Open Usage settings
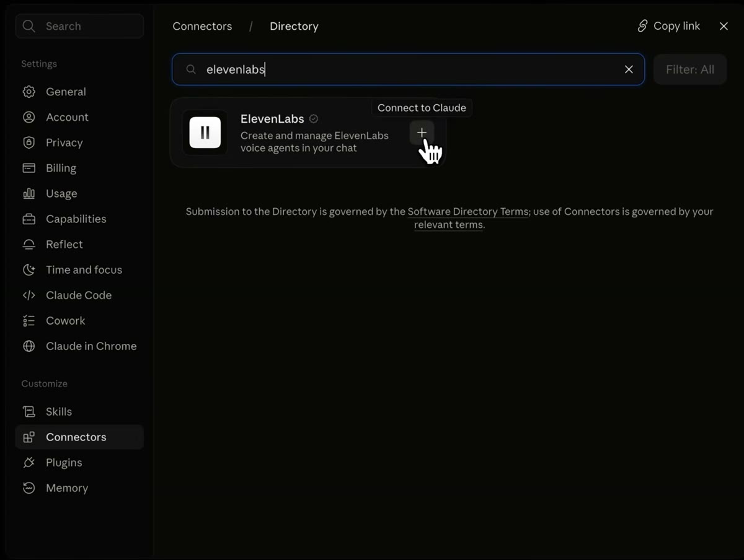 [x=79, y=193]
